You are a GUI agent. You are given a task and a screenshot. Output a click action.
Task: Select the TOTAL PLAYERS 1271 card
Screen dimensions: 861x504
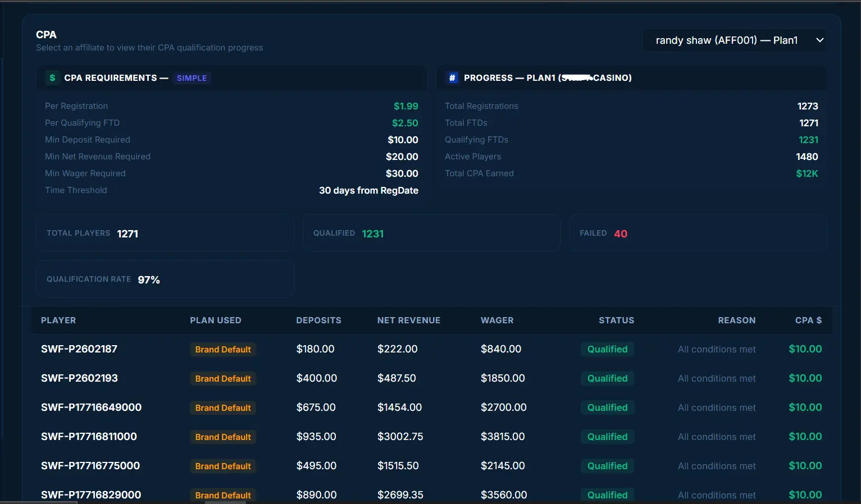(x=165, y=233)
